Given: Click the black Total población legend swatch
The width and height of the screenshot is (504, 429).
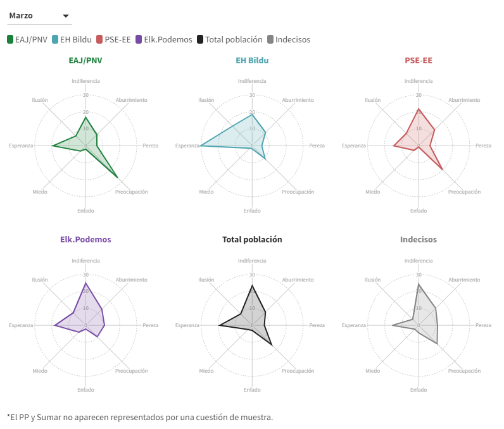Looking at the screenshot, I should tap(200, 39).
